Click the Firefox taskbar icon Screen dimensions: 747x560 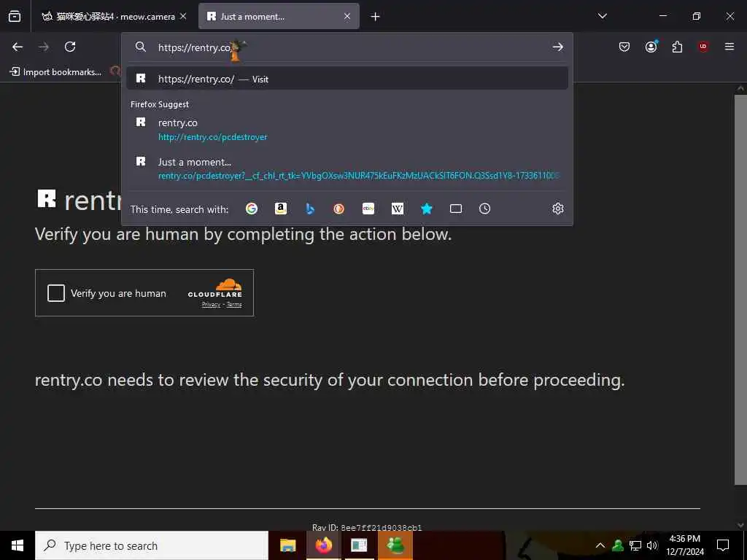pos(323,545)
